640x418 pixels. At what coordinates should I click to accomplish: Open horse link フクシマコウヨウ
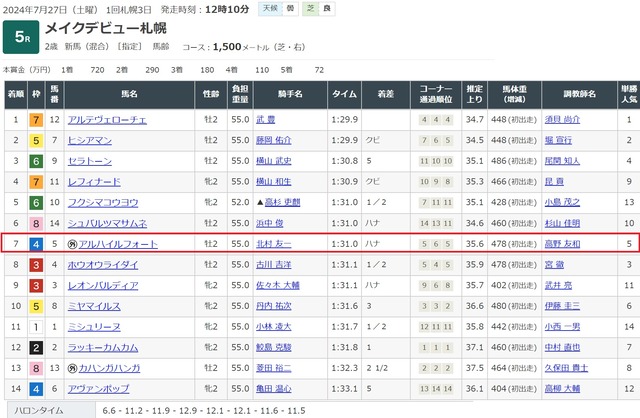click(103, 202)
